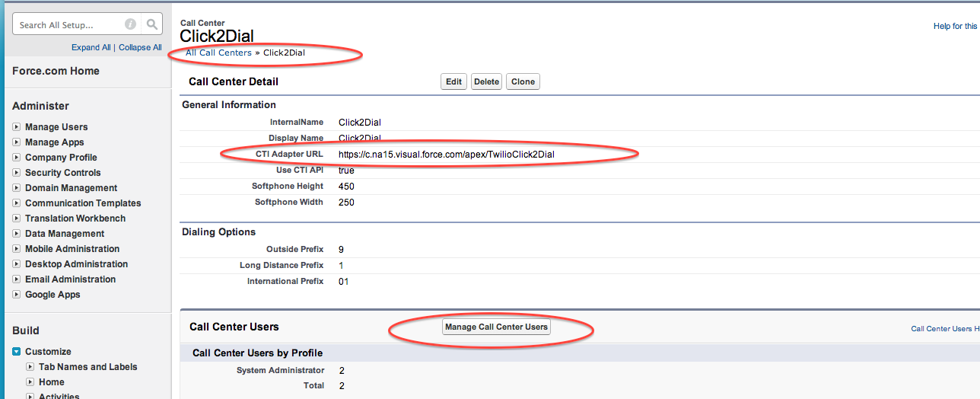980x399 pixels.
Task: Open Google Apps in sidebar
Action: [52, 295]
